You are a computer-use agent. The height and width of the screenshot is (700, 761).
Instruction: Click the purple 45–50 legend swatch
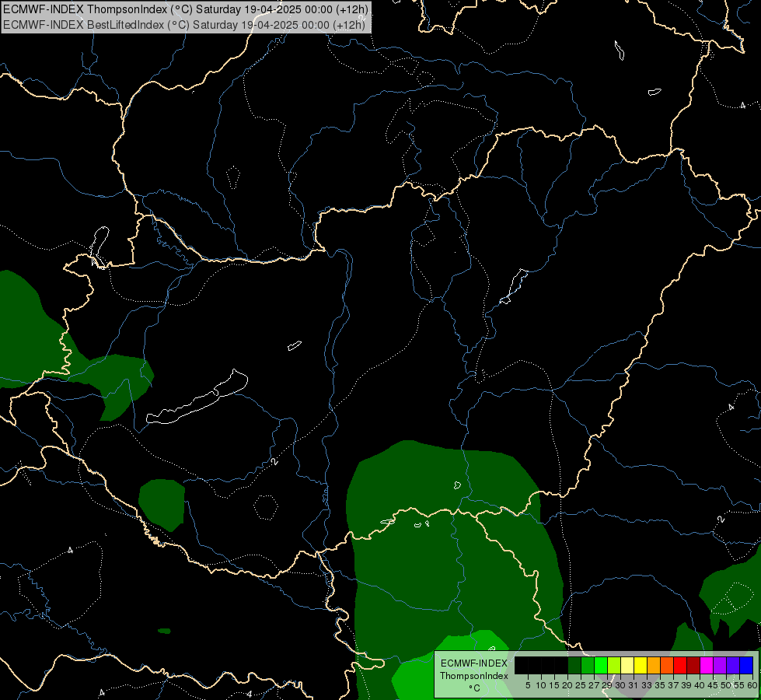point(720,665)
